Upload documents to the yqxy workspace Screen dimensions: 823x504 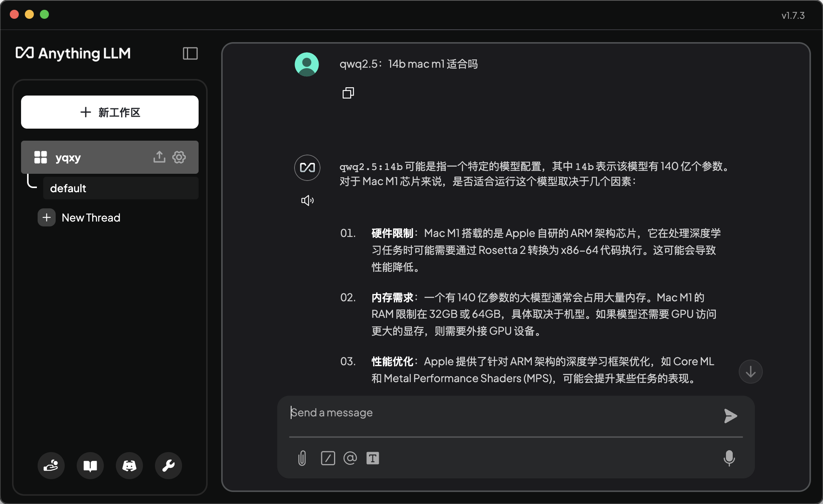pos(159,157)
